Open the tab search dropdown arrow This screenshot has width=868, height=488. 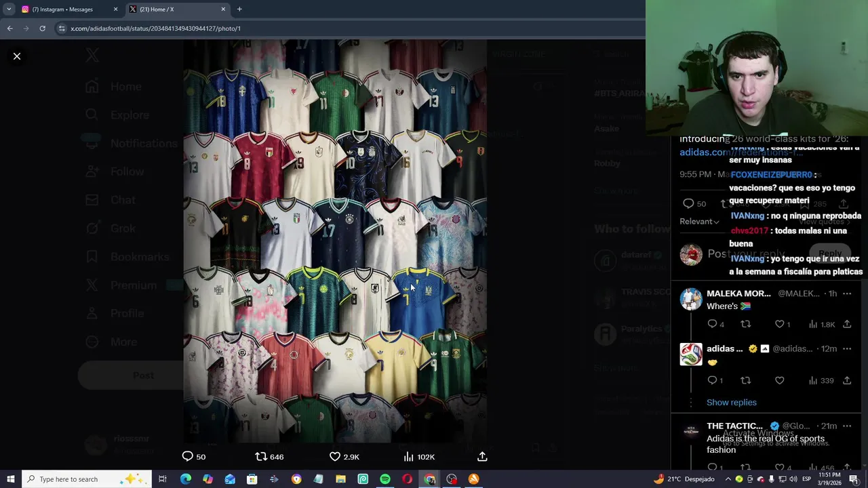[9, 9]
